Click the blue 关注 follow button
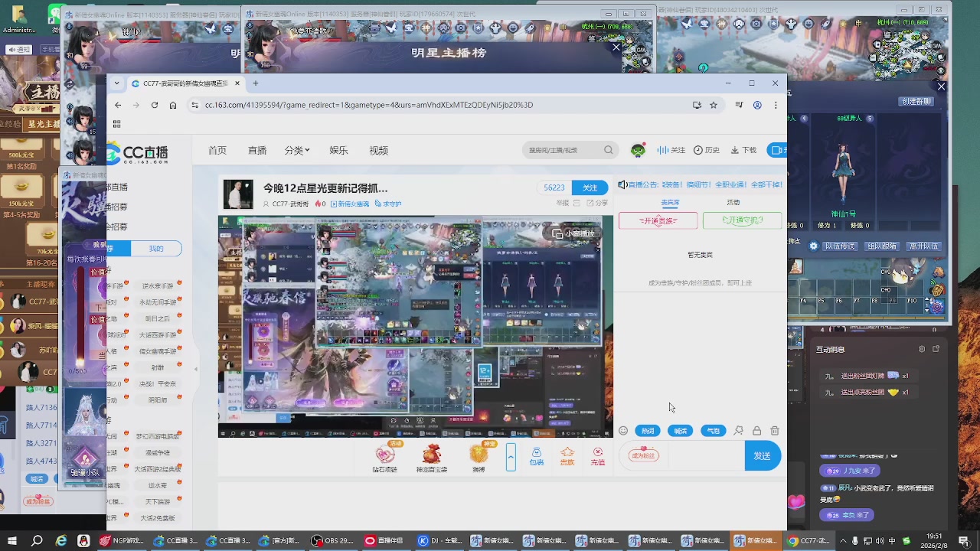The height and width of the screenshot is (551, 980). (x=590, y=187)
